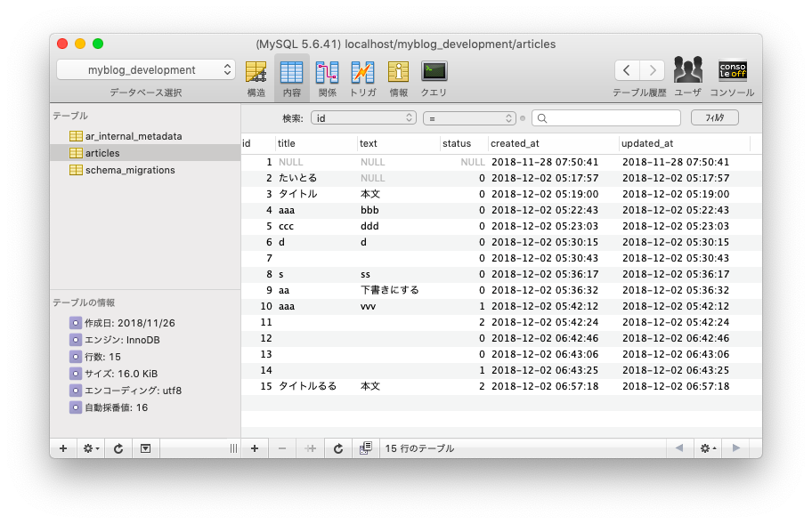
Task: Select the schema_migrations table
Action: pos(145,170)
